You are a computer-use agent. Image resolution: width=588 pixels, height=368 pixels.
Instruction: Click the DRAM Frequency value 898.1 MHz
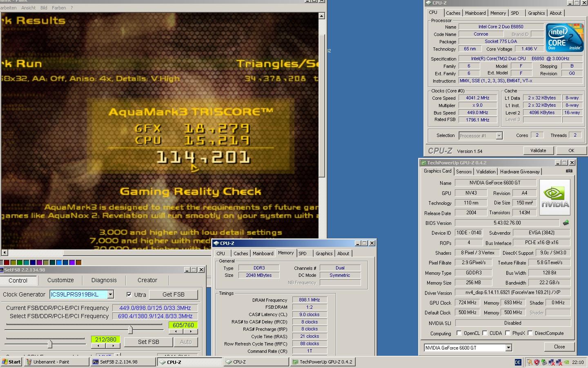click(309, 300)
